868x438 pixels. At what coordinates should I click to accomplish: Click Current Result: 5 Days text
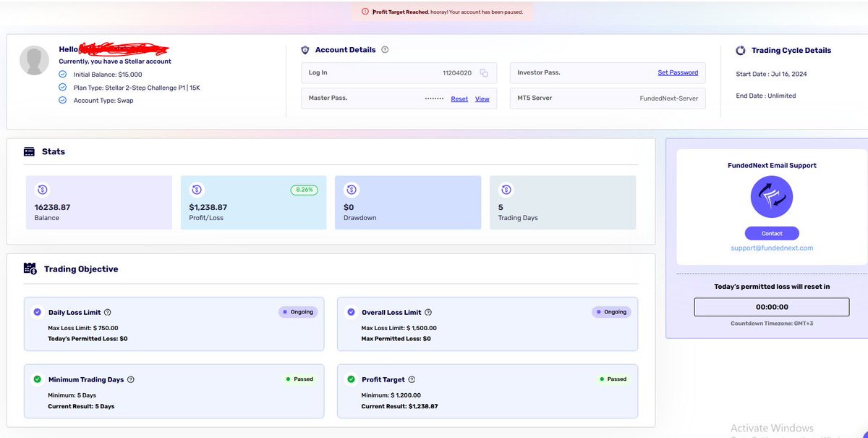point(81,406)
